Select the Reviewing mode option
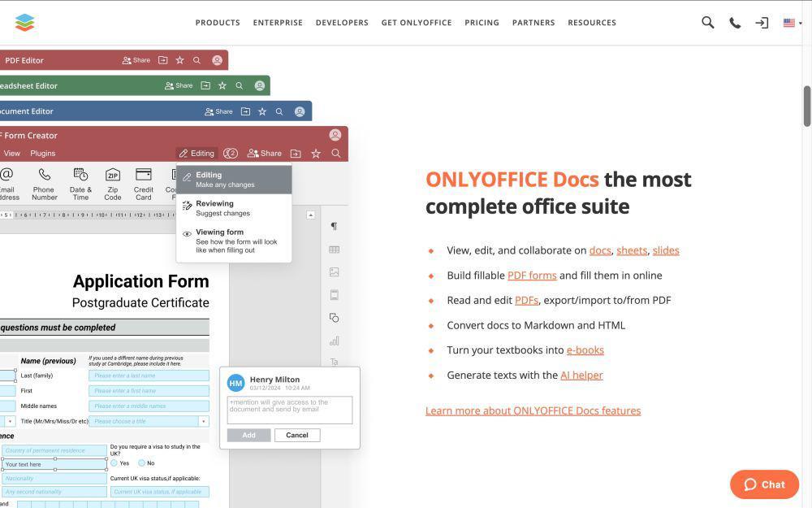 click(234, 208)
